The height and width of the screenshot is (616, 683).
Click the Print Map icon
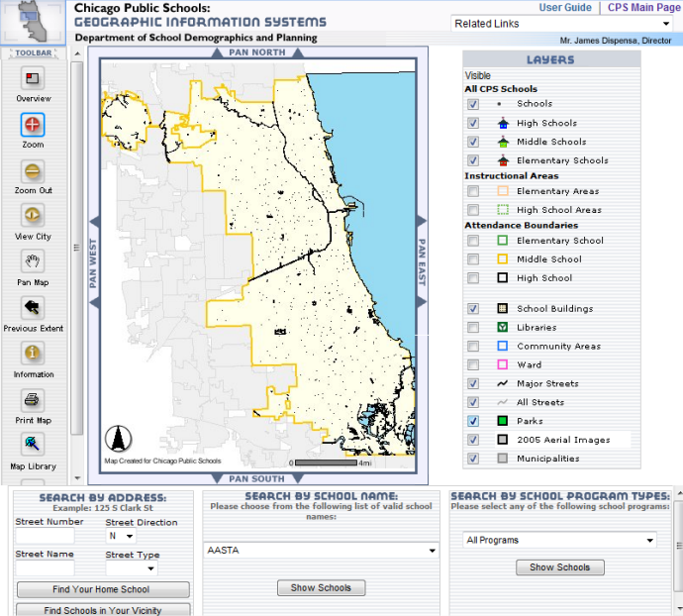tap(33, 399)
